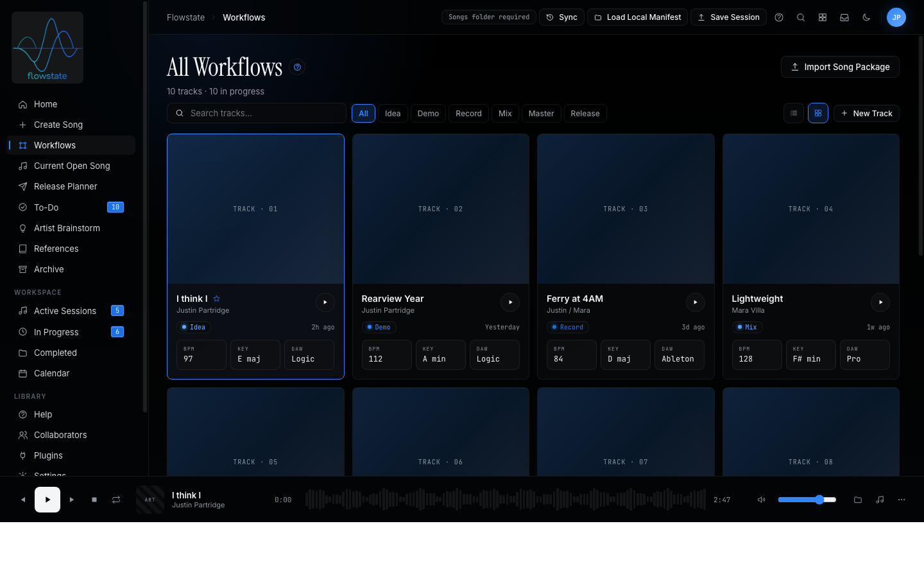Select the Master filter tab
Screen dimensions: 924x578
[541, 114]
